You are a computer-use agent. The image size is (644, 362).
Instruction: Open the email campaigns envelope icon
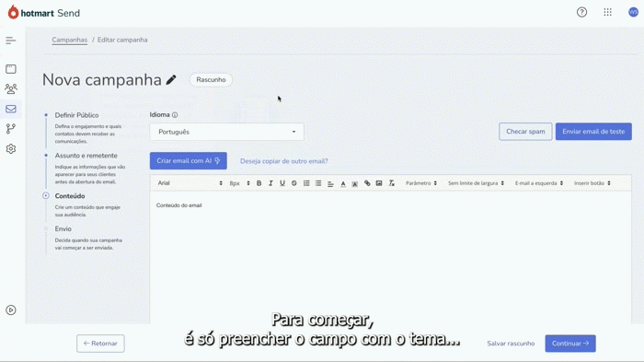pos(11,109)
